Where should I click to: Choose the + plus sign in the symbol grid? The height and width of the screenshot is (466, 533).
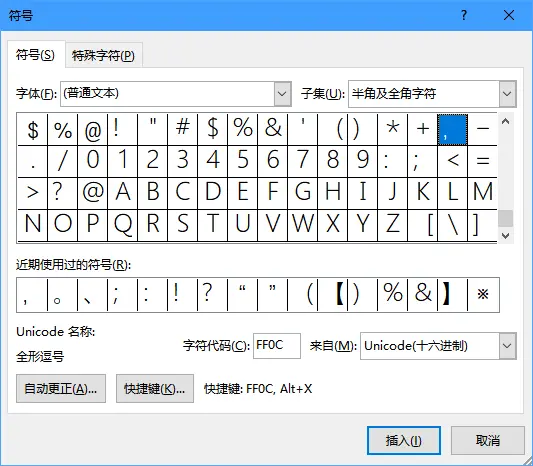pos(423,130)
